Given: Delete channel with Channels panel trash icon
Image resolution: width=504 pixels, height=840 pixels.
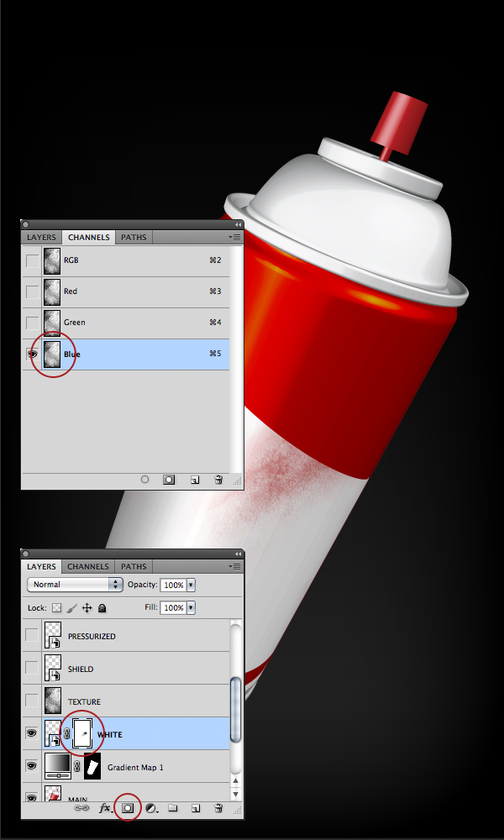Looking at the screenshot, I should (x=218, y=480).
